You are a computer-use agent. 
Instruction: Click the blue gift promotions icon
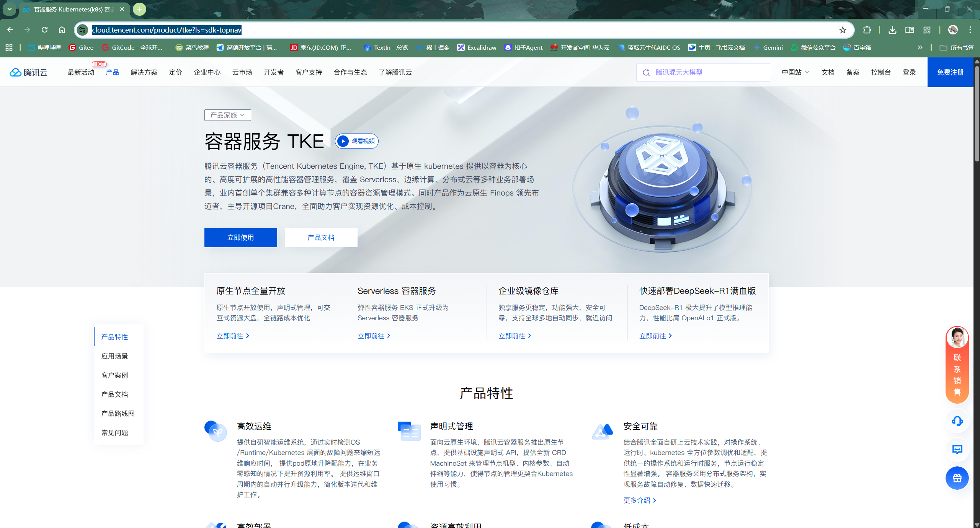point(957,478)
